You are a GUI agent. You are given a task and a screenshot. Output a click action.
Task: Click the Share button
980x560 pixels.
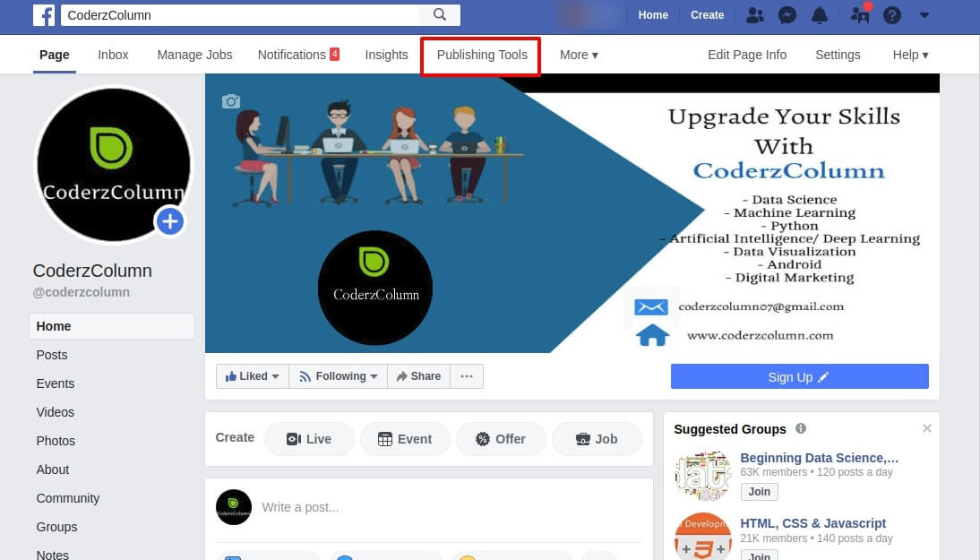(418, 376)
